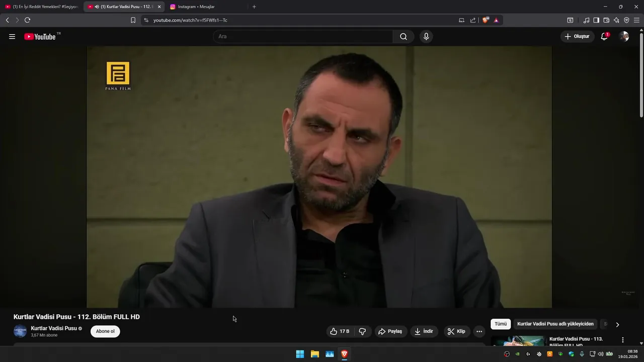
Task: Switch to En İyi Reddit Yemekleri tab
Action: coord(41,7)
